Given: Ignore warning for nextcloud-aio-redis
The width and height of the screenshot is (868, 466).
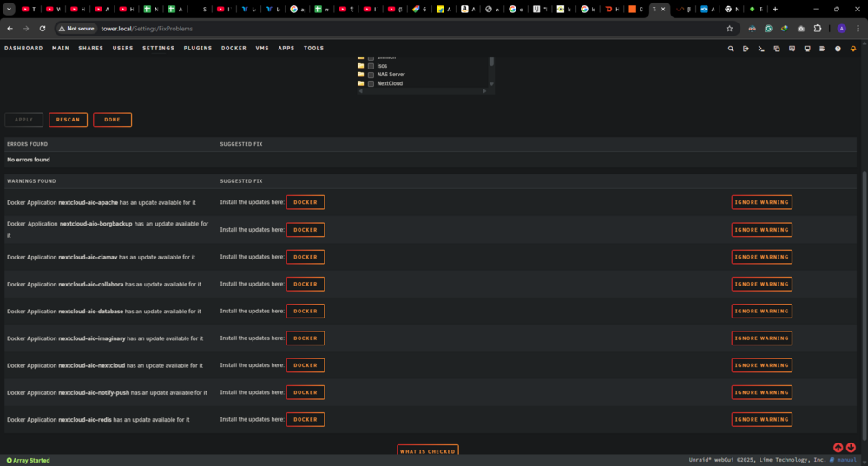Looking at the screenshot, I should pyautogui.click(x=762, y=419).
